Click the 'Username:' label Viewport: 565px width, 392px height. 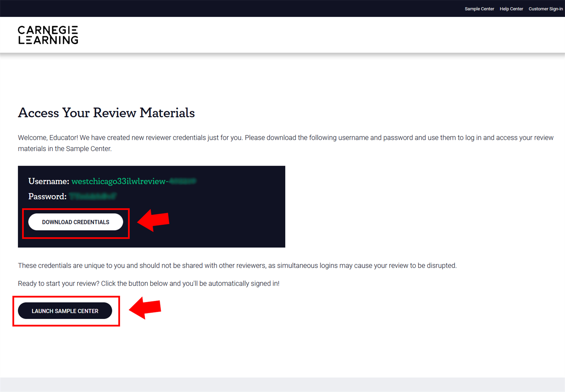[x=49, y=181]
